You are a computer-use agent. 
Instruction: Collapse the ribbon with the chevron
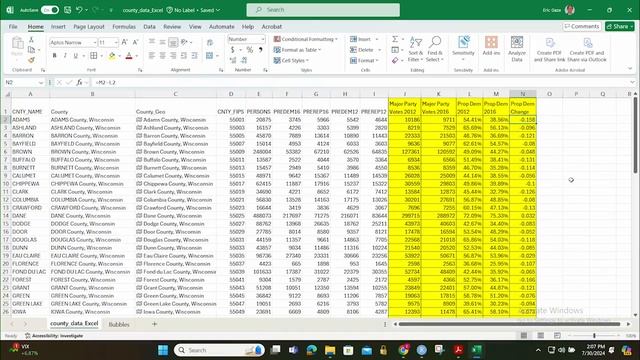point(630,69)
